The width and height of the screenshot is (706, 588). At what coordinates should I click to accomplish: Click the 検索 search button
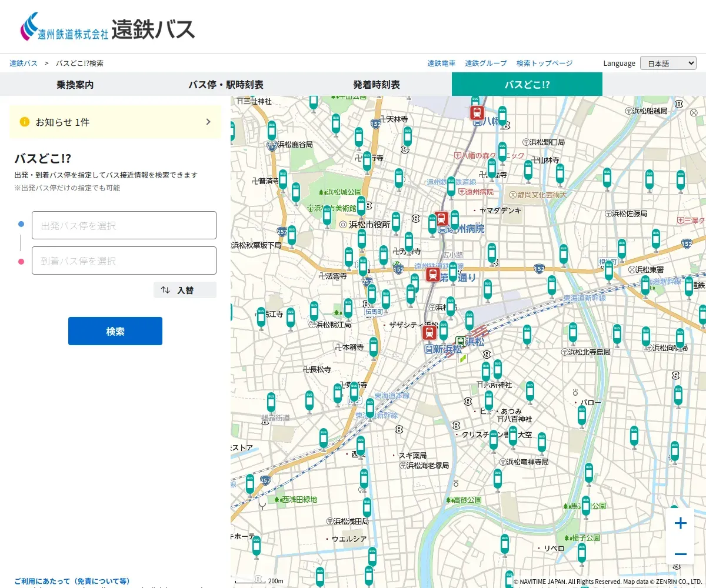[x=115, y=331]
